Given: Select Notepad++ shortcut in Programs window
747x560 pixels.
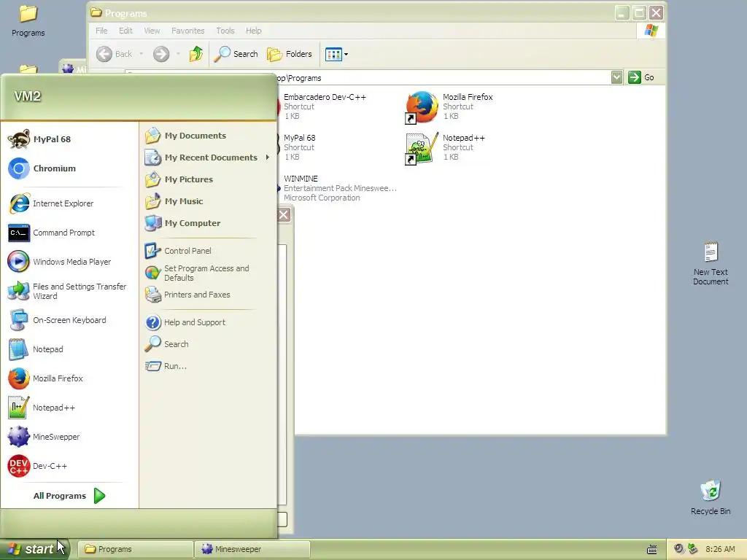Looking at the screenshot, I should (445, 147).
